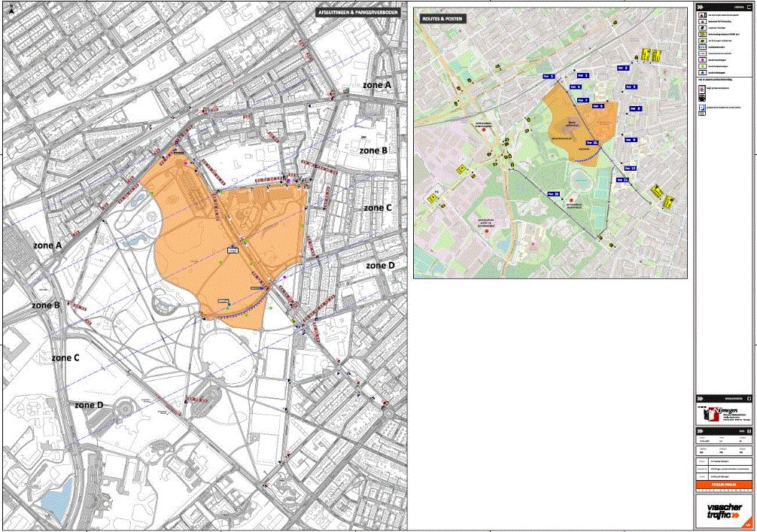
Task: Click the Post 15 label on routes map
Action: coord(553,193)
